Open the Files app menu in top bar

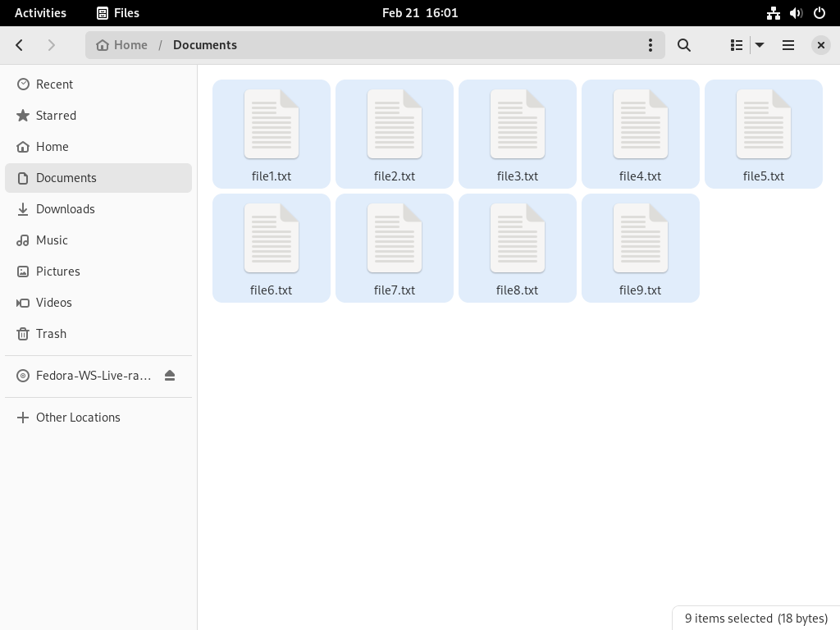click(118, 13)
